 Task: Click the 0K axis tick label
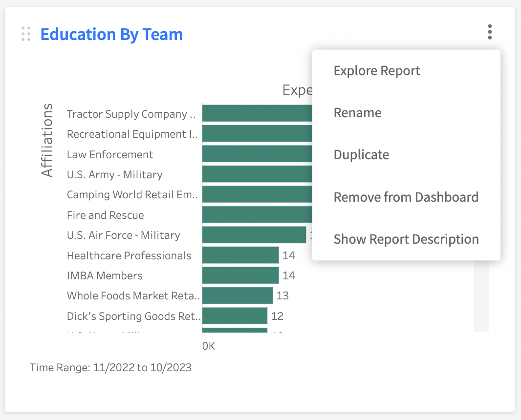click(209, 346)
